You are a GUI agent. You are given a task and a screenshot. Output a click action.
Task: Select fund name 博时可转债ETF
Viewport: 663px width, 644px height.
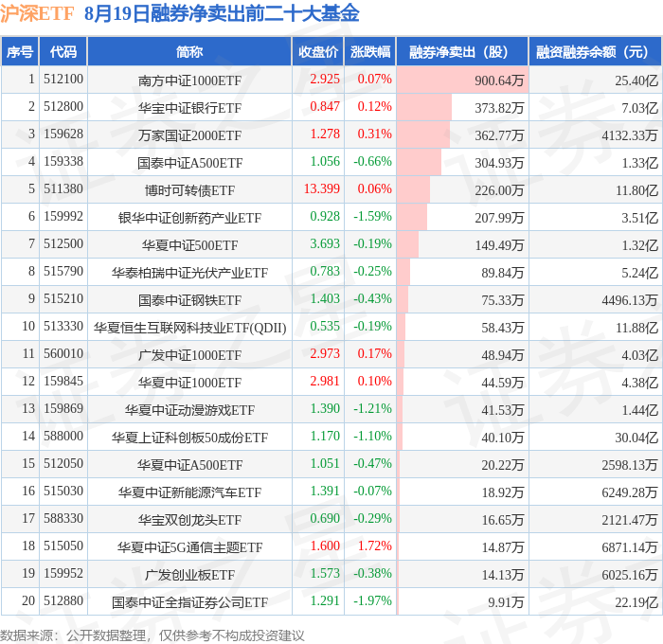click(x=189, y=190)
